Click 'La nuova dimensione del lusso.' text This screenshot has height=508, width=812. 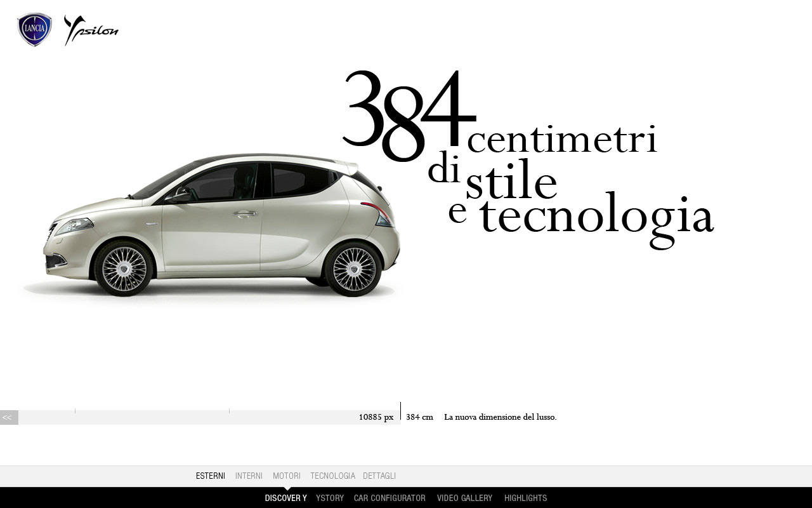(501, 417)
